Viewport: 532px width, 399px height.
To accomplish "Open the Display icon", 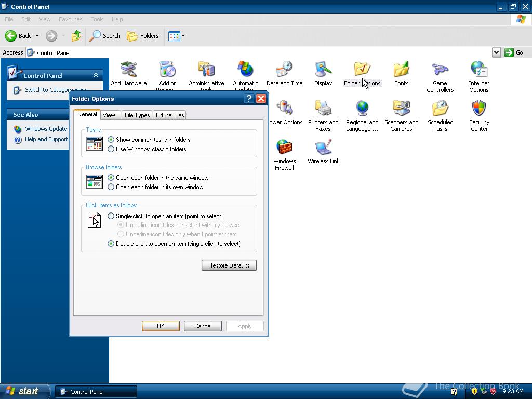I will [x=323, y=74].
